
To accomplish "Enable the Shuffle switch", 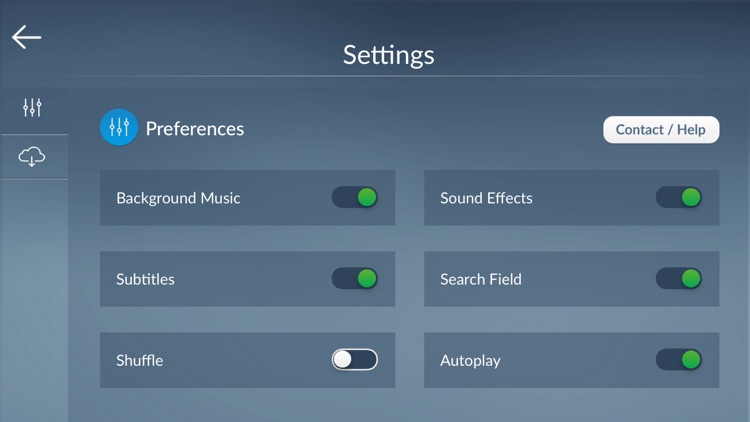I will [354, 359].
